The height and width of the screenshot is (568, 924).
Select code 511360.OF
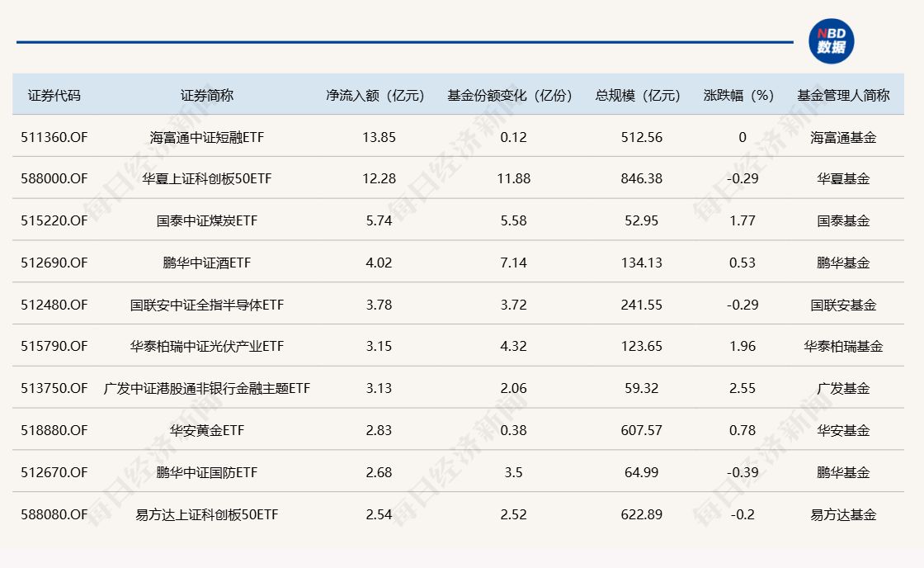tap(54, 137)
